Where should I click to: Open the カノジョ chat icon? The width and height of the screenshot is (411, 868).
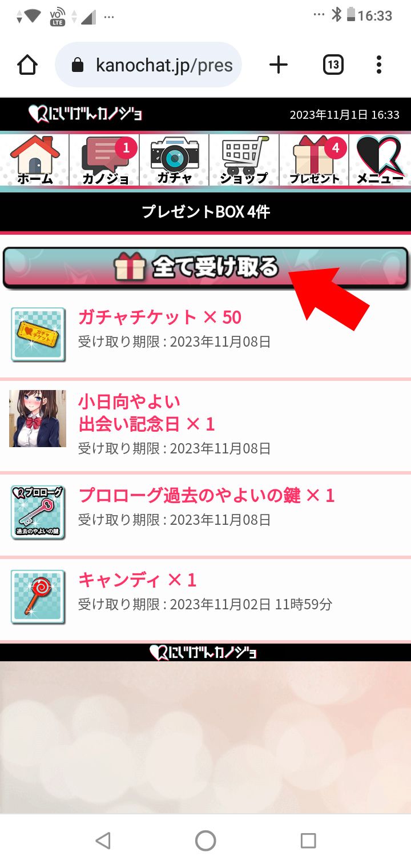click(x=104, y=160)
